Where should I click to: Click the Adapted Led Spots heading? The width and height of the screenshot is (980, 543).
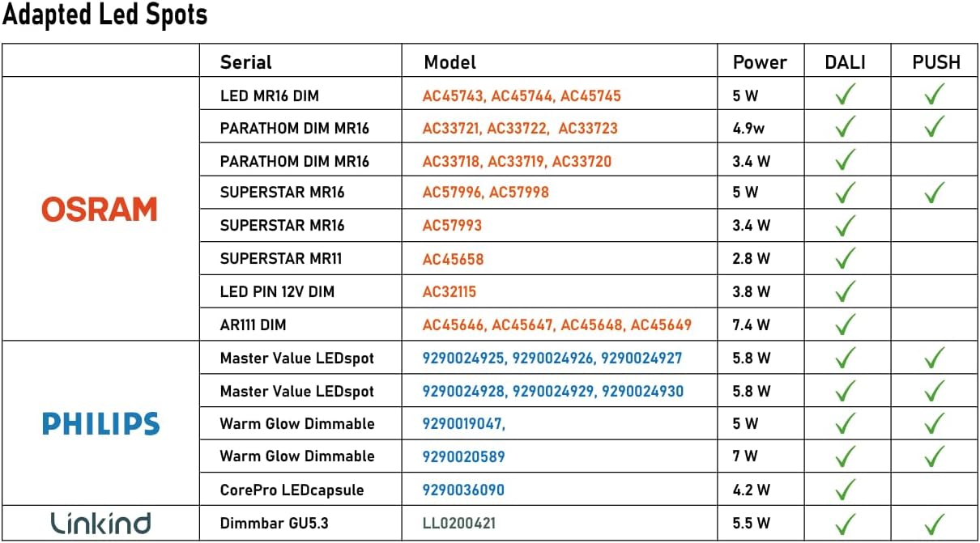(105, 15)
